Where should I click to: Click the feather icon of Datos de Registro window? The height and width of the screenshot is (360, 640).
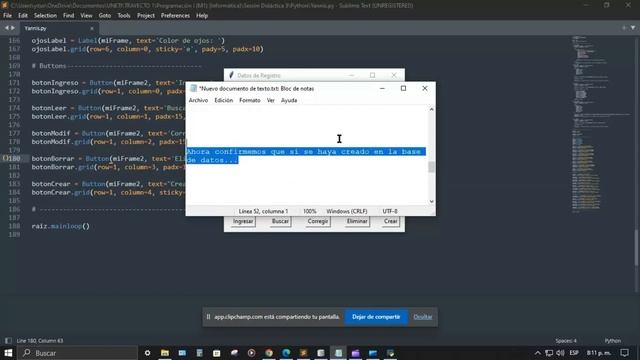coord(231,75)
